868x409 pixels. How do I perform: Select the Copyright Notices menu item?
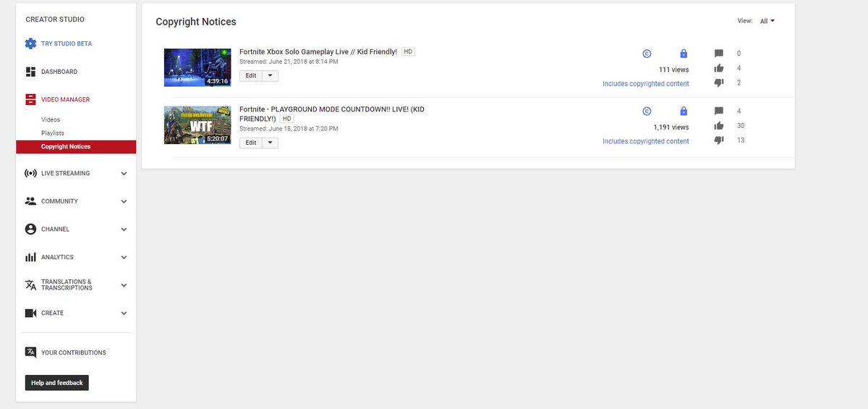[76, 147]
